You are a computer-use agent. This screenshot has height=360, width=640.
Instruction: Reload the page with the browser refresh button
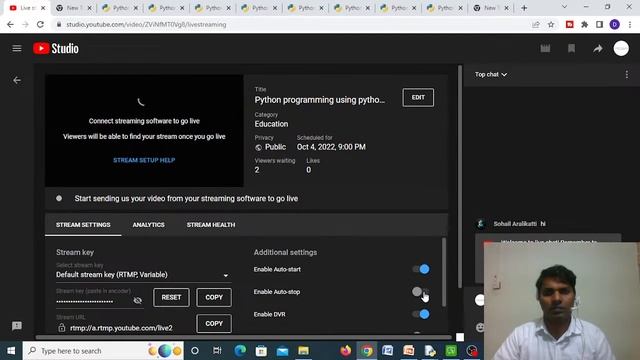tap(40, 24)
